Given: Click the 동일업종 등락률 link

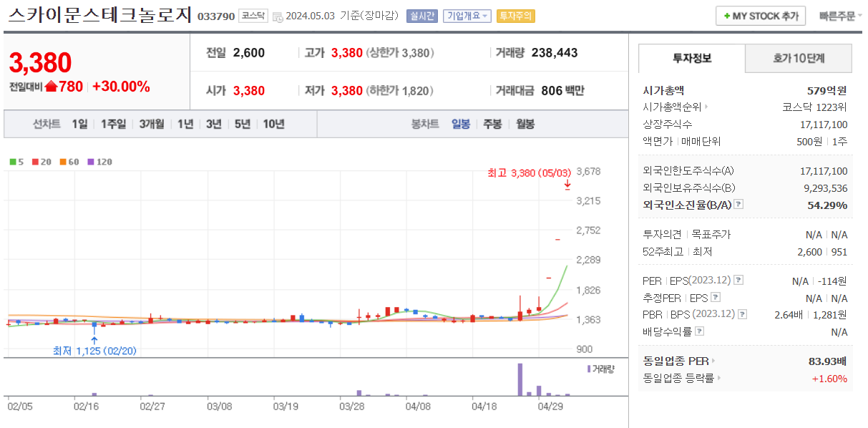Looking at the screenshot, I should click(678, 378).
